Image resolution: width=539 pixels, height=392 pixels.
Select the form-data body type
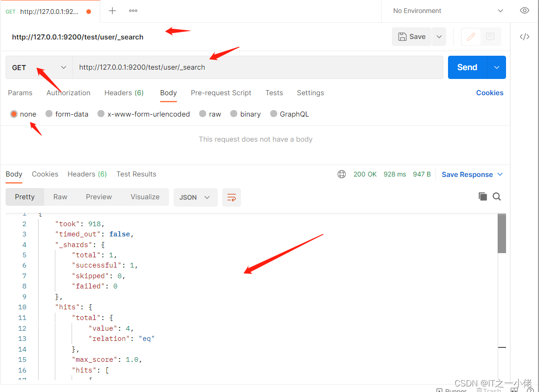coord(67,114)
